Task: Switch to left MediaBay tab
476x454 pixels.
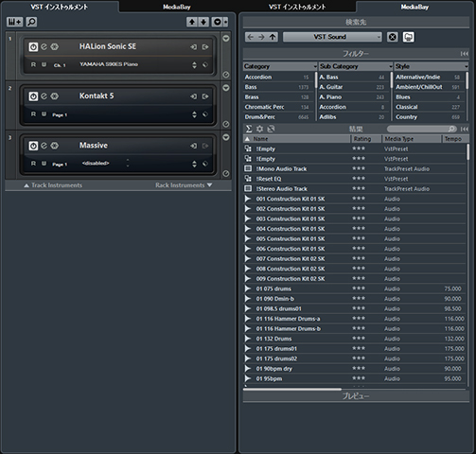Action: [x=177, y=7]
